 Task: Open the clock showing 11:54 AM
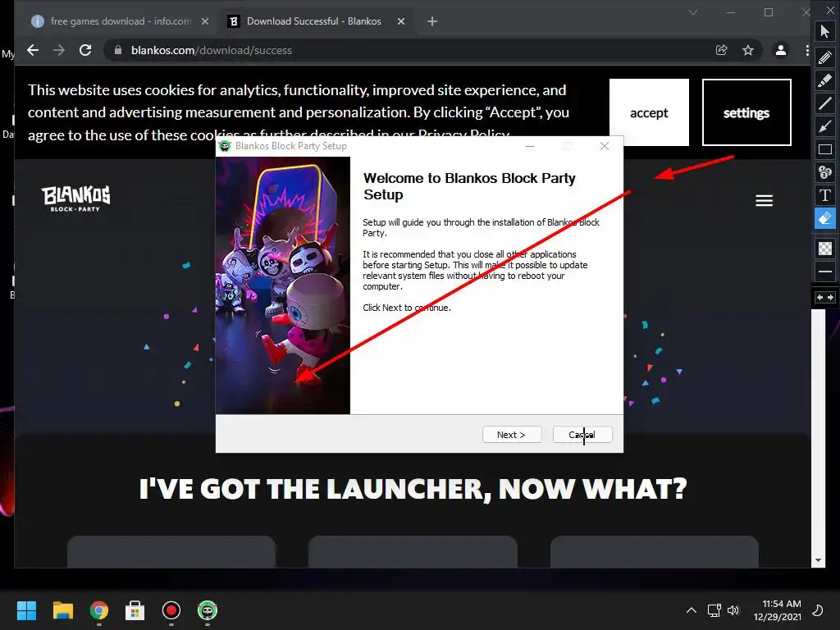(778, 610)
